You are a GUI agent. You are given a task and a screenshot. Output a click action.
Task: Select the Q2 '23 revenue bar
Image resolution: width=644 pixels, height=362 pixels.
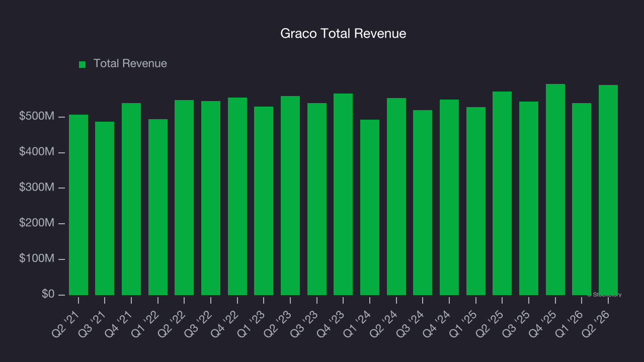pyautogui.click(x=290, y=196)
